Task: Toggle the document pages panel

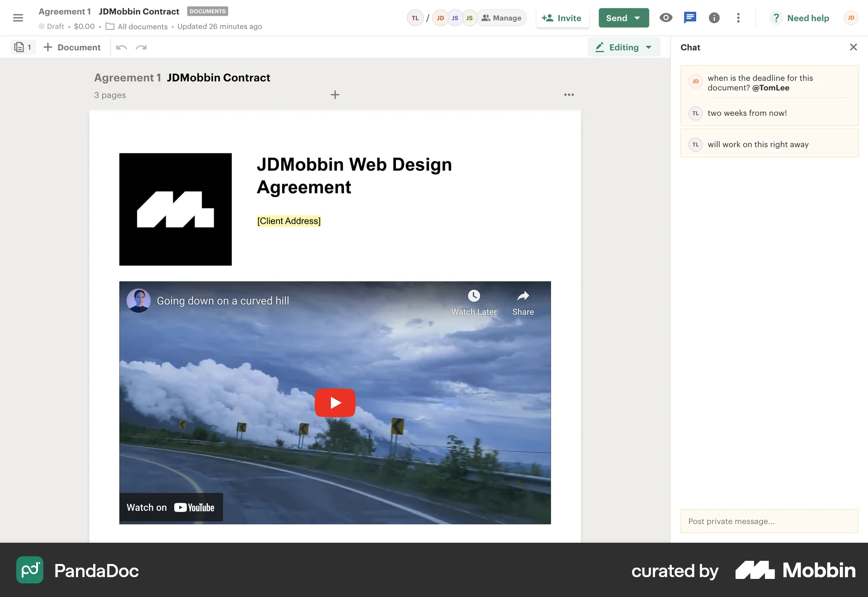Action: click(x=23, y=47)
